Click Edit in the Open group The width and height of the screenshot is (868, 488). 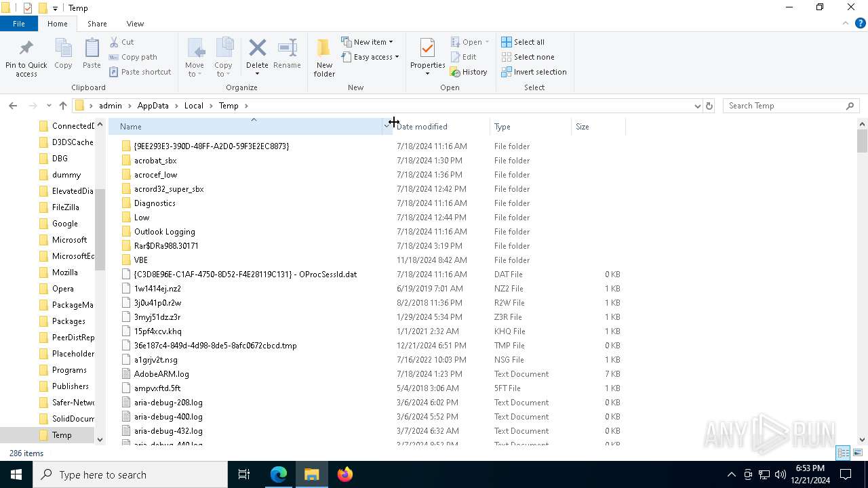463,57
